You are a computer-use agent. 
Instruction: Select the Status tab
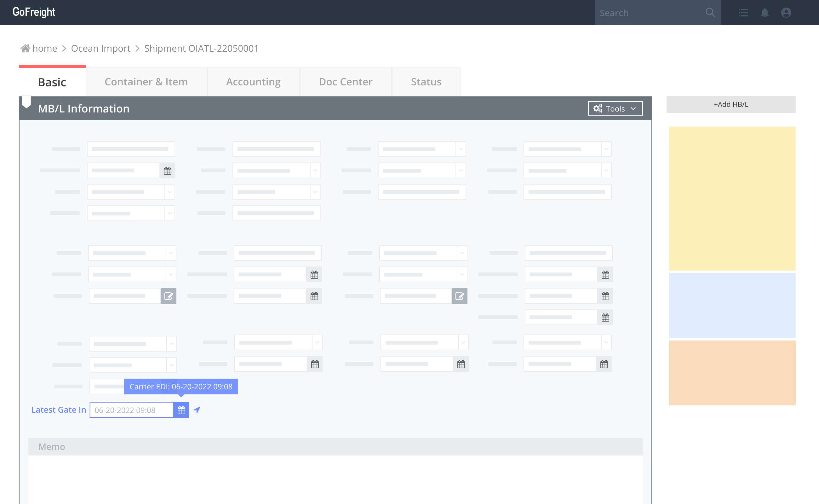[x=426, y=82]
